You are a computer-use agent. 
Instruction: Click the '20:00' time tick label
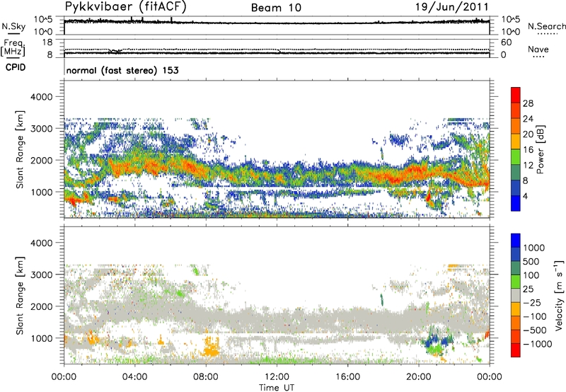pyautogui.click(x=419, y=377)
